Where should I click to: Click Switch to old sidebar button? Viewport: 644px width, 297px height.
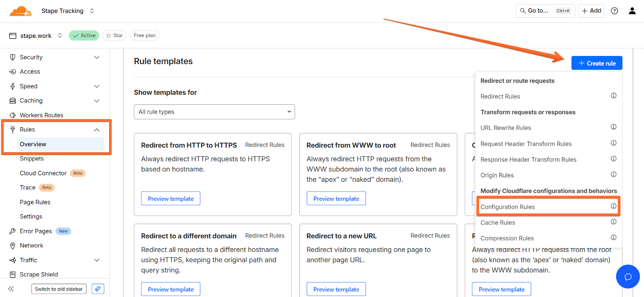(x=59, y=289)
